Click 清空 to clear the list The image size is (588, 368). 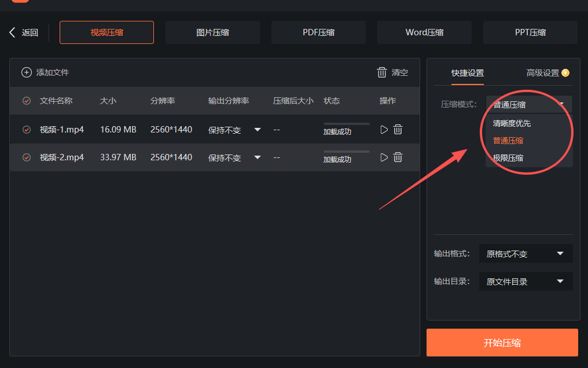[400, 72]
